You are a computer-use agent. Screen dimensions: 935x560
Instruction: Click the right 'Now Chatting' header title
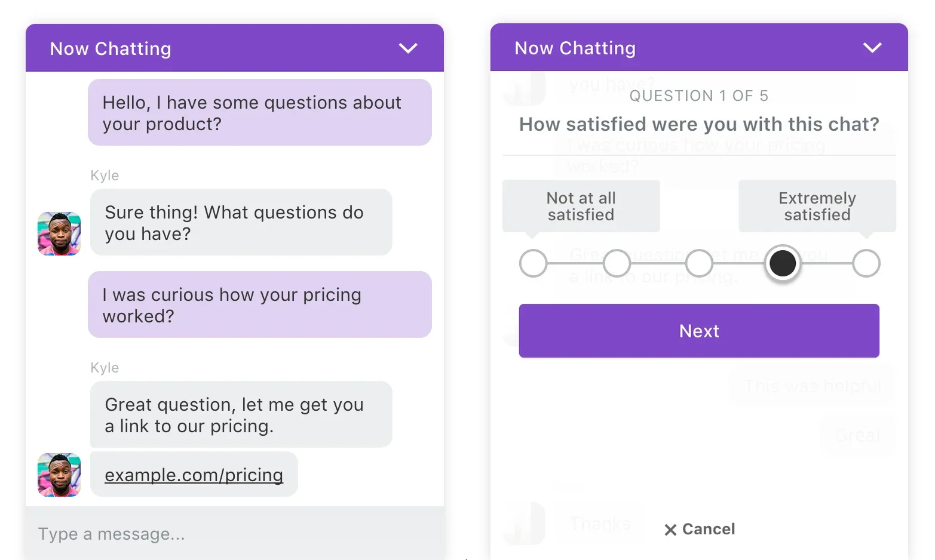click(x=575, y=48)
